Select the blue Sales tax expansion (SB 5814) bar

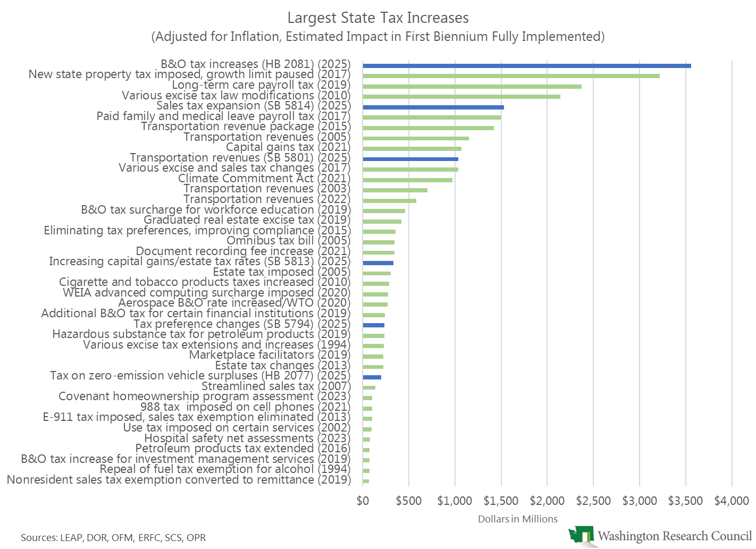click(x=433, y=107)
